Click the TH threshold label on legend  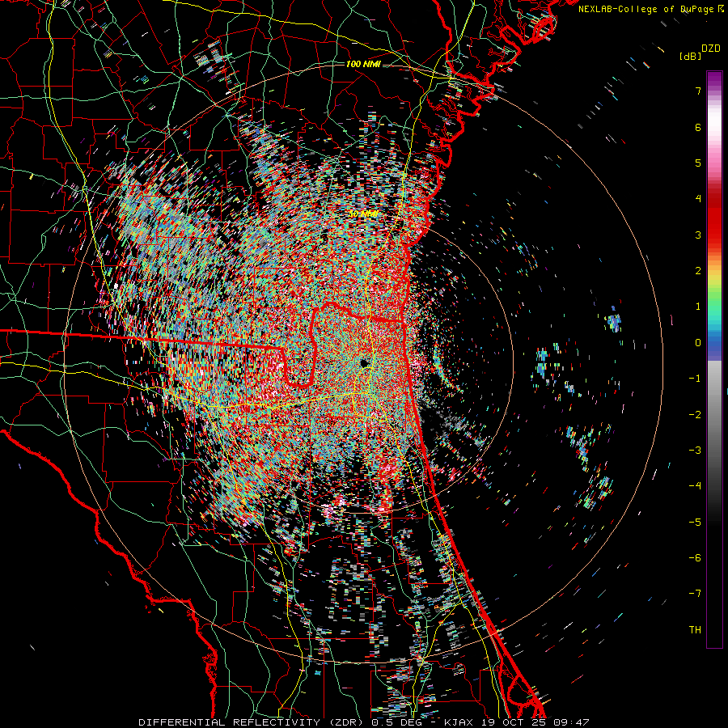coord(695,630)
